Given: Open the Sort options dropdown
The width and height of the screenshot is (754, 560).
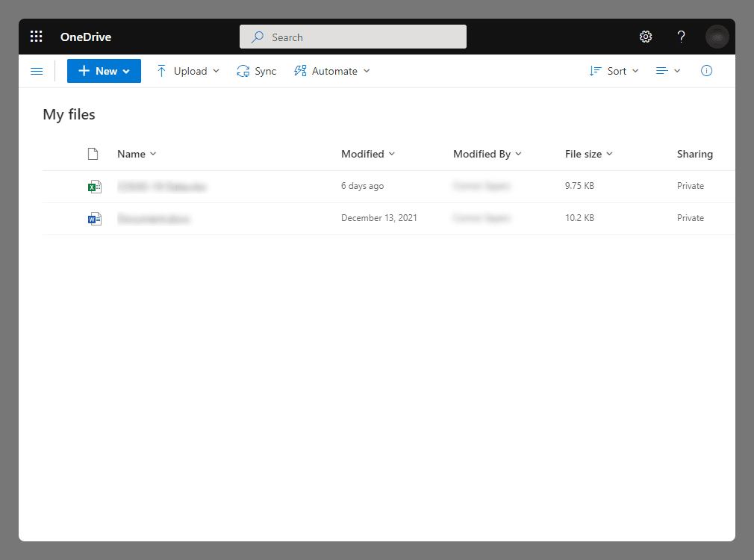Looking at the screenshot, I should (614, 71).
